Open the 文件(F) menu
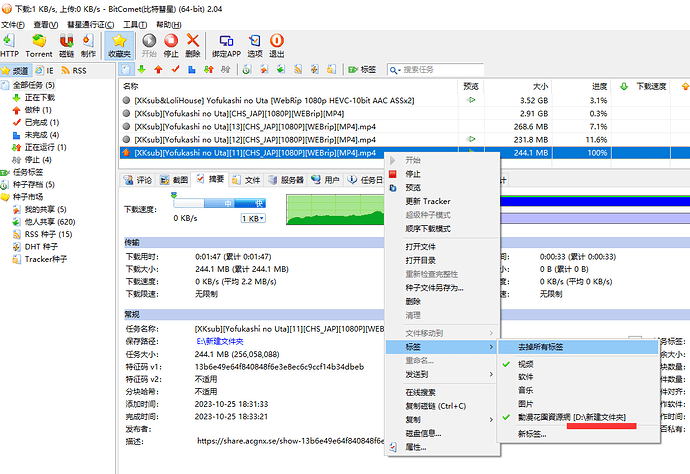690x474 pixels. pos(13,25)
